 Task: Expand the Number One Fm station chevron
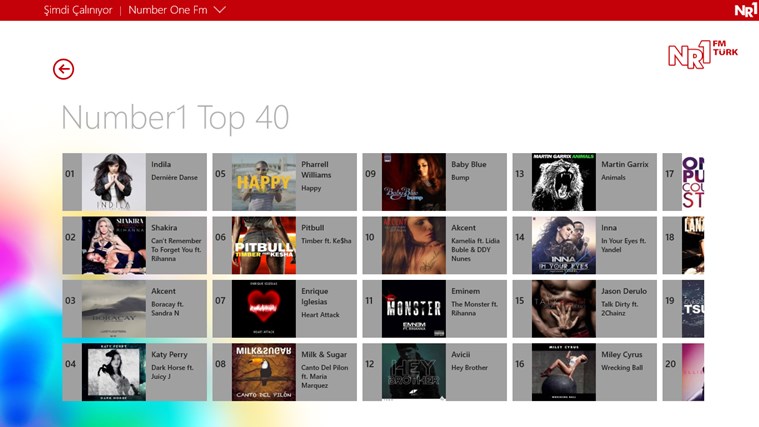[x=220, y=10]
